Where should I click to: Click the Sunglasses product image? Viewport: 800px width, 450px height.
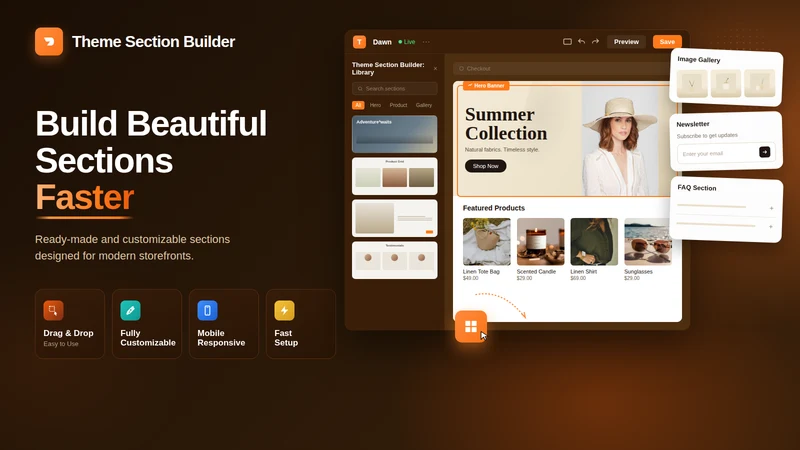(x=648, y=242)
